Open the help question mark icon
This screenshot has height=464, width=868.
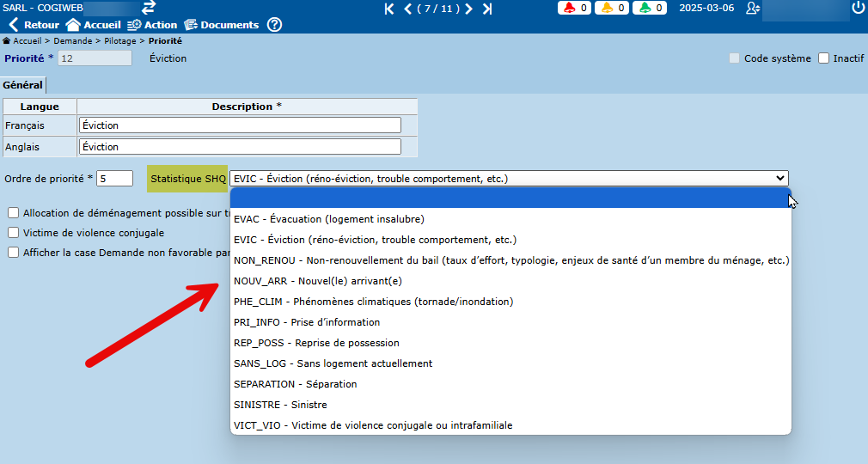tap(274, 25)
